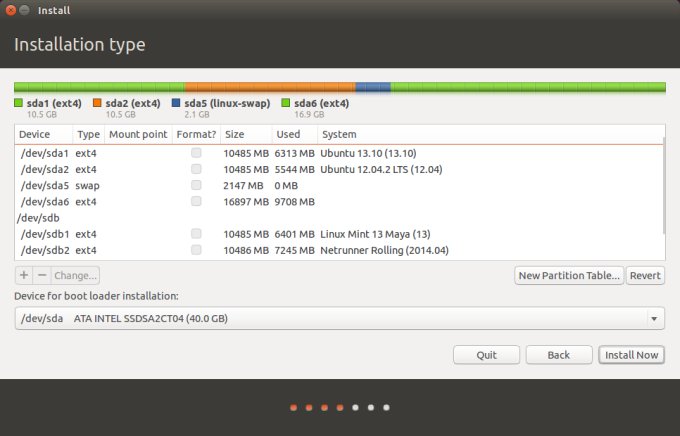Click the Format? column header
Screen dimensions: 680x436
(196, 134)
